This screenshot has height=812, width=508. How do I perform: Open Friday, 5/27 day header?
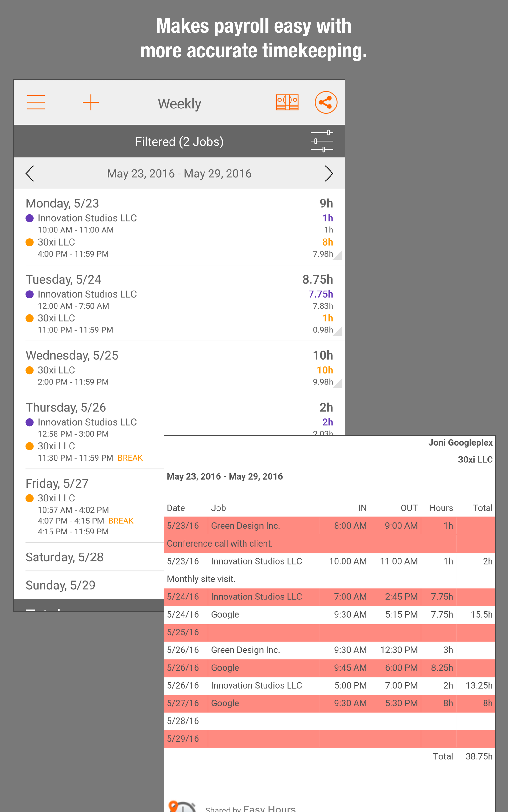coord(57,483)
